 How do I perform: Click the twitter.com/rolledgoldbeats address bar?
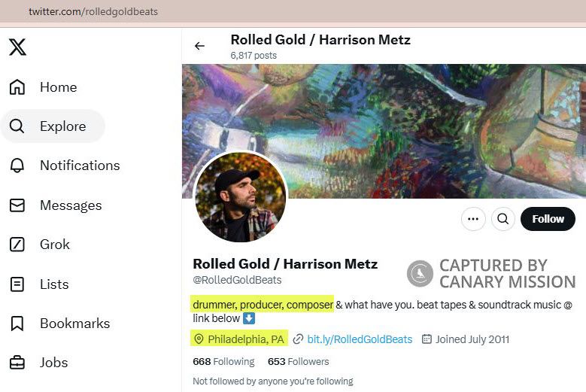[93, 11]
